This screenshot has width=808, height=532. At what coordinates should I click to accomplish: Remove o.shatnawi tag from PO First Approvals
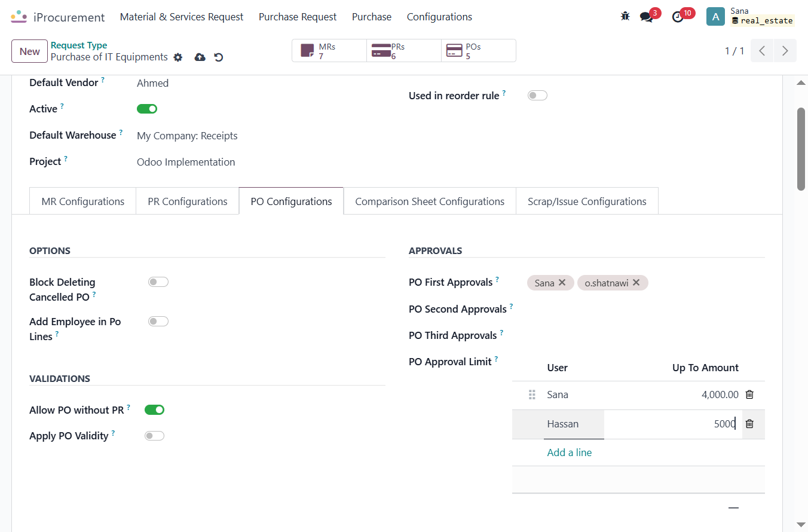(636, 283)
